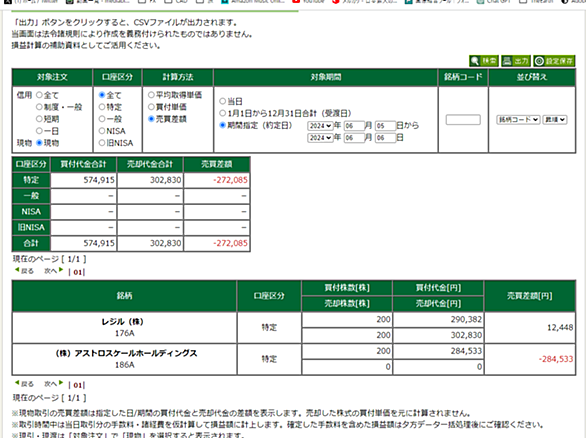Viewport: 586px width, 438px height.
Task: Select 全て under 口座区分
Action: [102, 95]
